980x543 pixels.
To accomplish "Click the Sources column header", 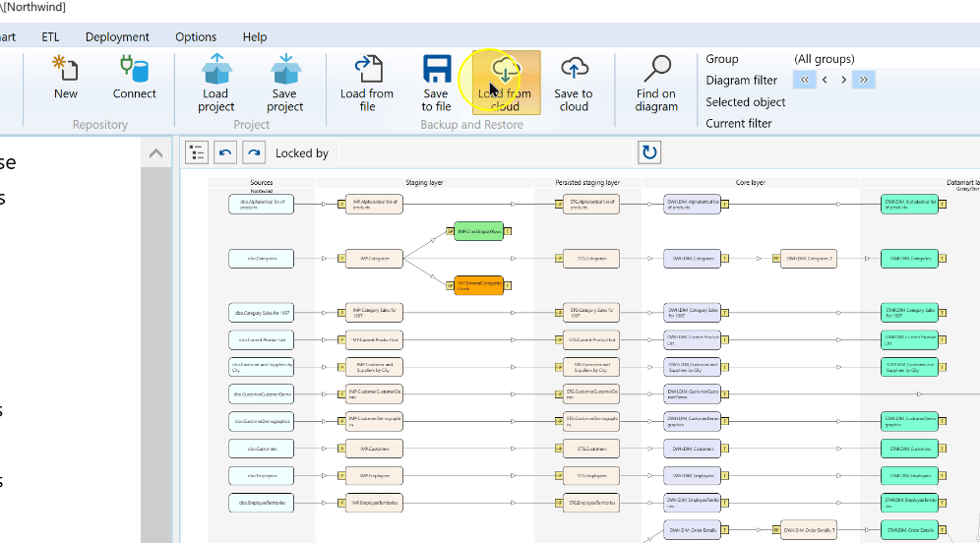I will 262,182.
